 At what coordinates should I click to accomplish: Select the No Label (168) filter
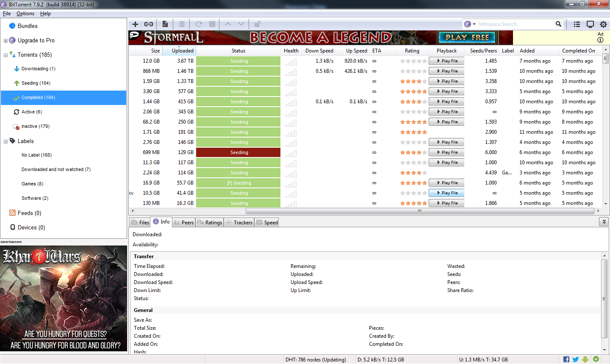point(36,155)
